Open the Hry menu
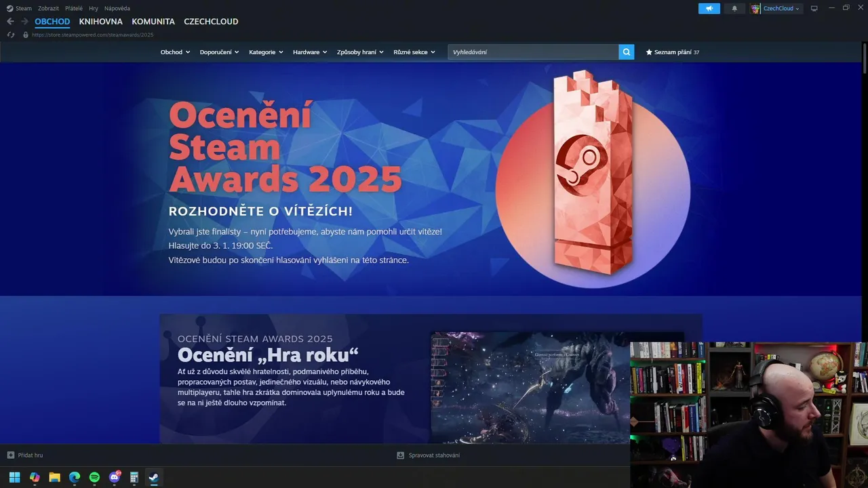 pos(94,9)
